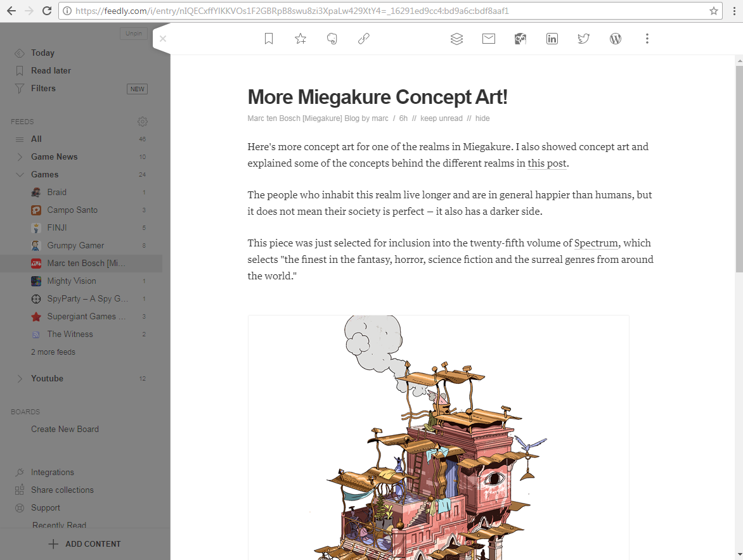This screenshot has height=560, width=743.
Task: Click the Supergiant Games star icon
Action: (x=36, y=317)
